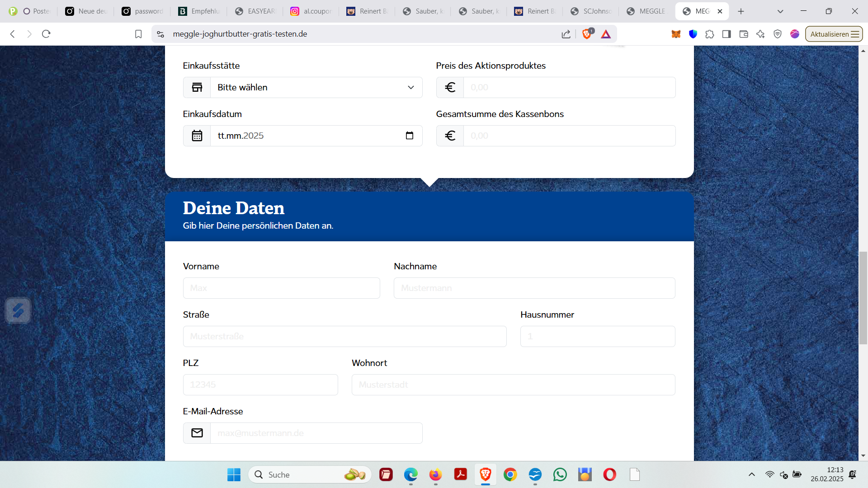The image size is (868, 488).
Task: Expand the tab search chevron
Action: 780,11
